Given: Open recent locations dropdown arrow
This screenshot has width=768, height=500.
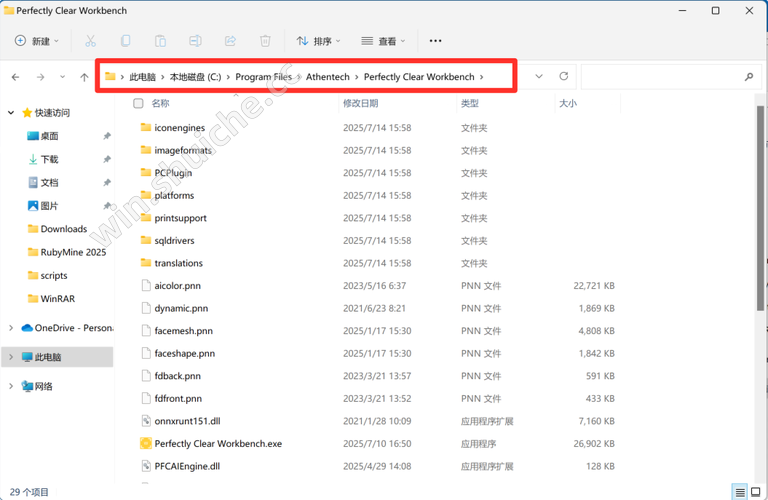Looking at the screenshot, I should tap(62, 77).
